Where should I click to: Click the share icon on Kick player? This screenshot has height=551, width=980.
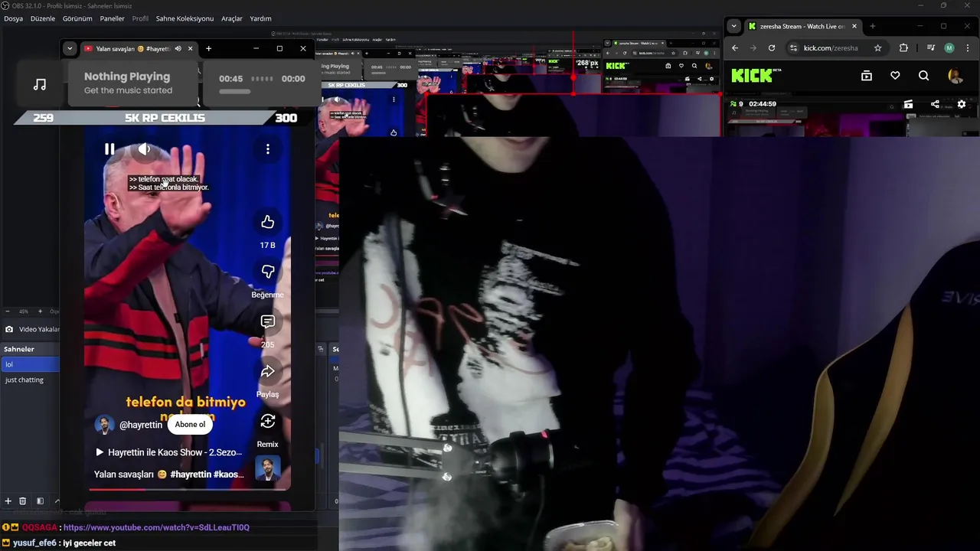point(935,104)
